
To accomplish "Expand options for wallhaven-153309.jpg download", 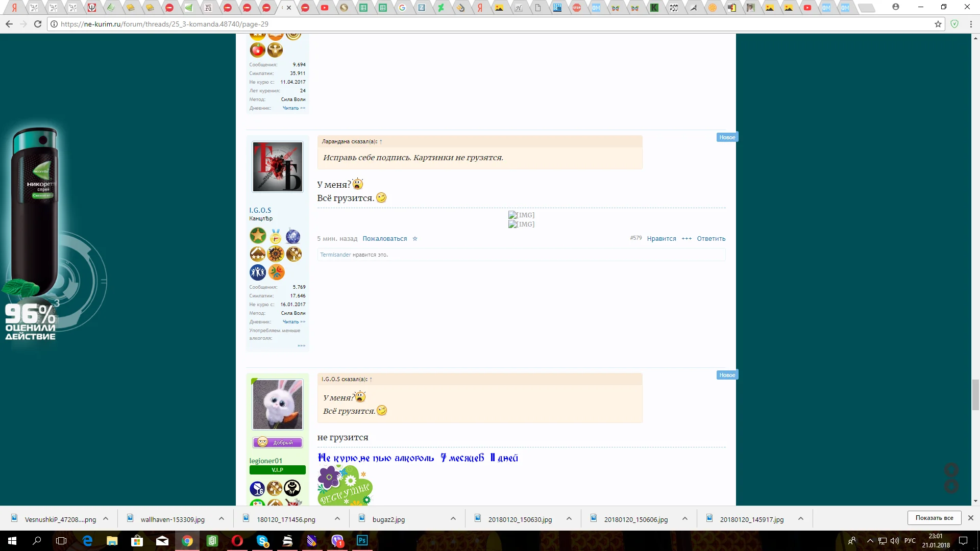I will point(222,519).
